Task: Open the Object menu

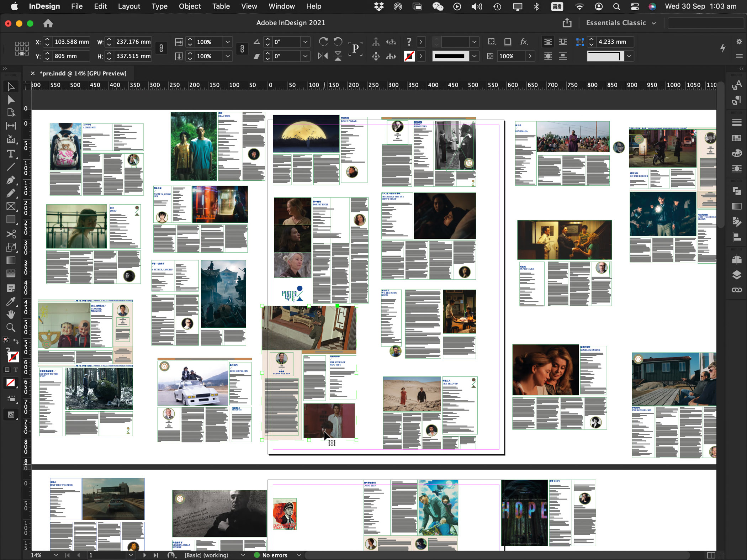Action: coord(190,6)
